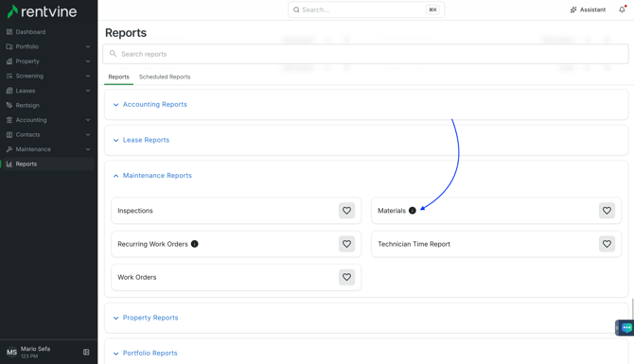The image size is (634, 364).
Task: Click the magnifier icon in Search reports
Action: click(x=114, y=54)
